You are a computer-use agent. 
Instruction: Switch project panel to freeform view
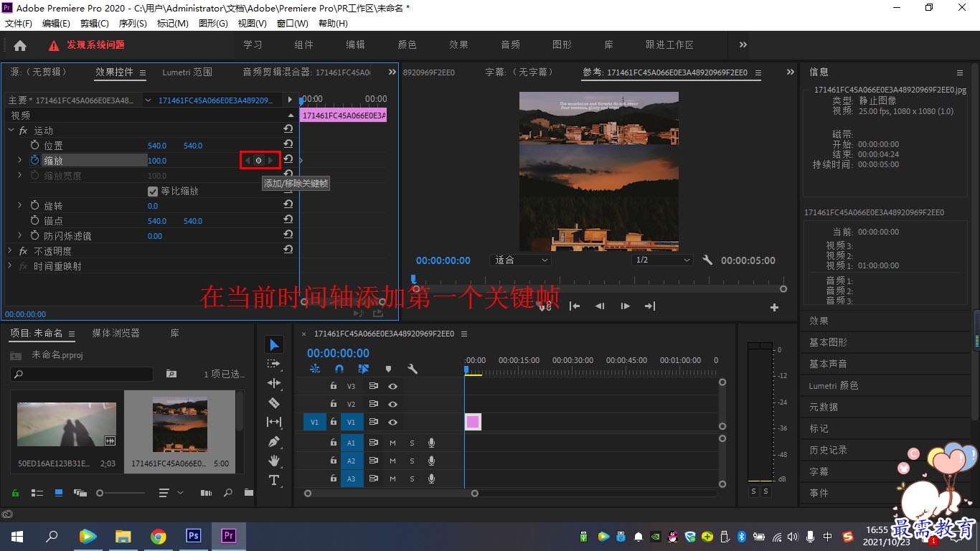80,493
